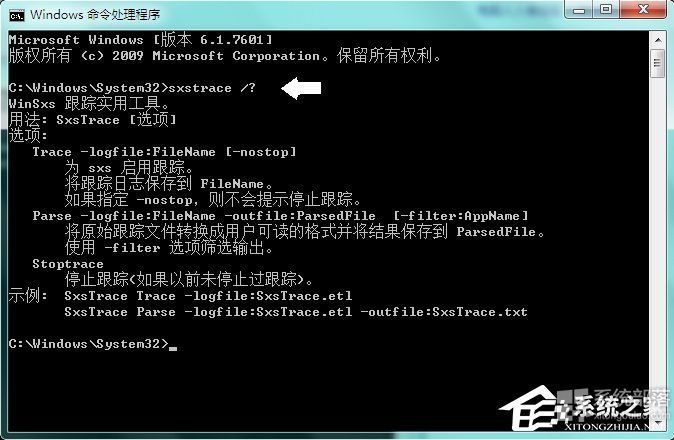Image resolution: width=674 pixels, height=440 pixels.
Task: Click the vertical scrollbar thumb
Action: [x=658, y=63]
